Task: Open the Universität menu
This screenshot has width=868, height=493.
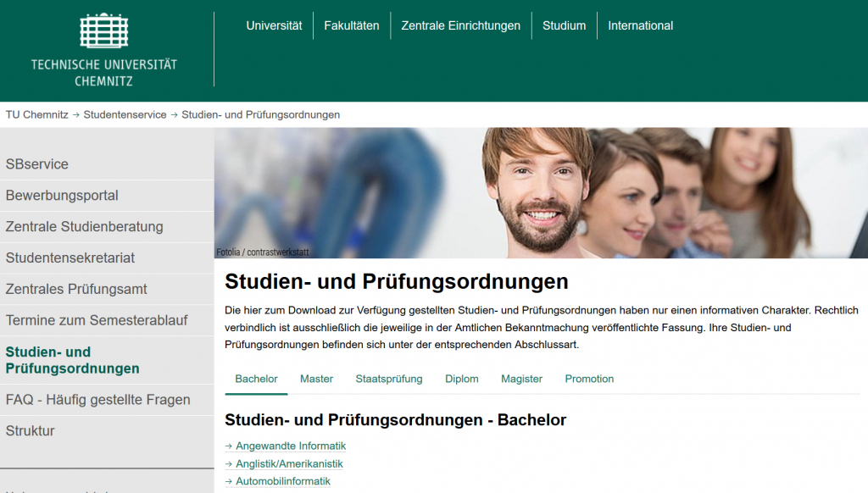Action: [274, 25]
